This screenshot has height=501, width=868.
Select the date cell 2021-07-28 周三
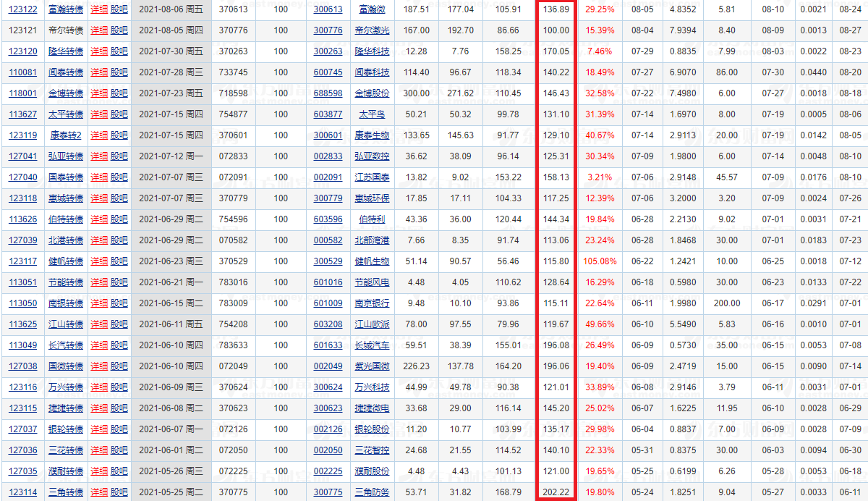pos(171,72)
